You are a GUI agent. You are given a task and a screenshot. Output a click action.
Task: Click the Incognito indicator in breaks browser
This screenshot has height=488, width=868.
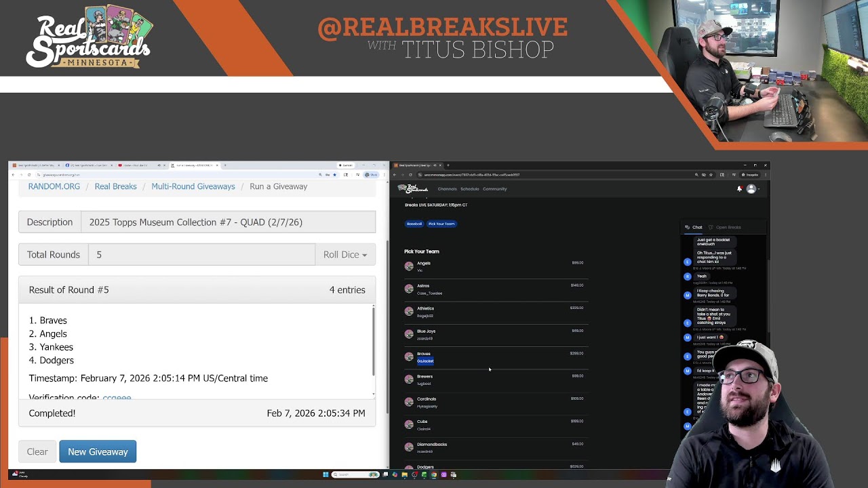[x=751, y=175]
